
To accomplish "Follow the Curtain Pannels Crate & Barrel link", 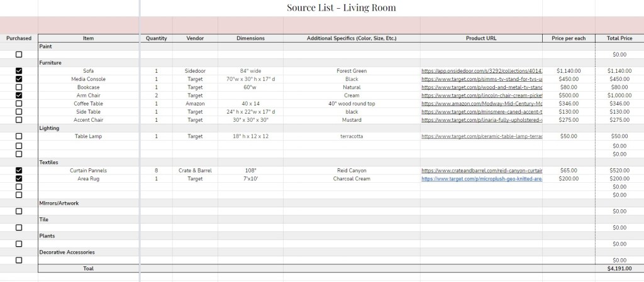I will (x=481, y=170).
